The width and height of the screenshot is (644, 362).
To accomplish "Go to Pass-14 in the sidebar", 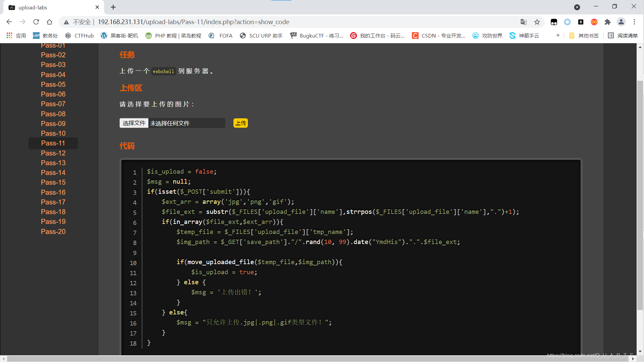I will [x=53, y=173].
